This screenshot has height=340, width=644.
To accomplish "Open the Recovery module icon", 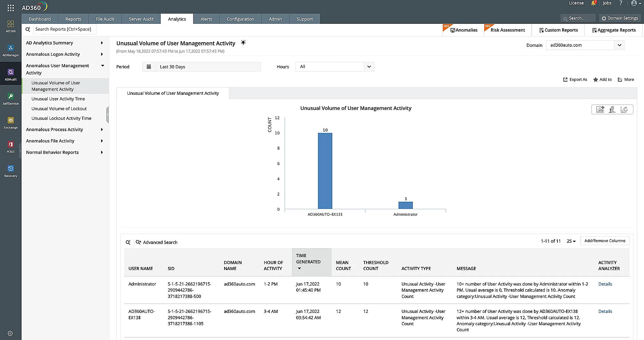I will [11, 171].
